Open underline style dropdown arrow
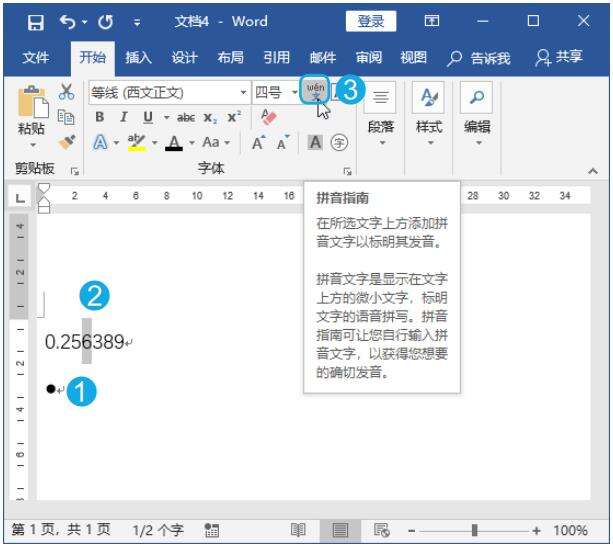Image resolution: width=613 pixels, height=548 pixels. click(x=166, y=117)
